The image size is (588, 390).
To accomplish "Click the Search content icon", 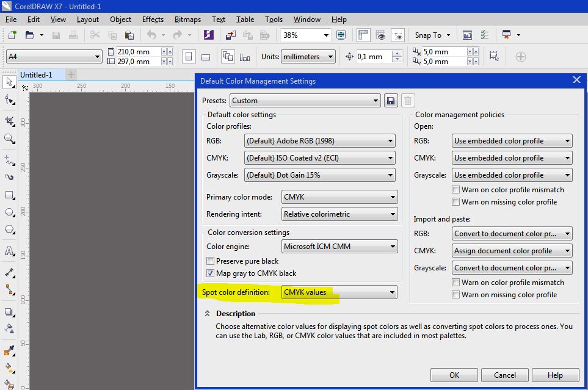I will coord(208,35).
